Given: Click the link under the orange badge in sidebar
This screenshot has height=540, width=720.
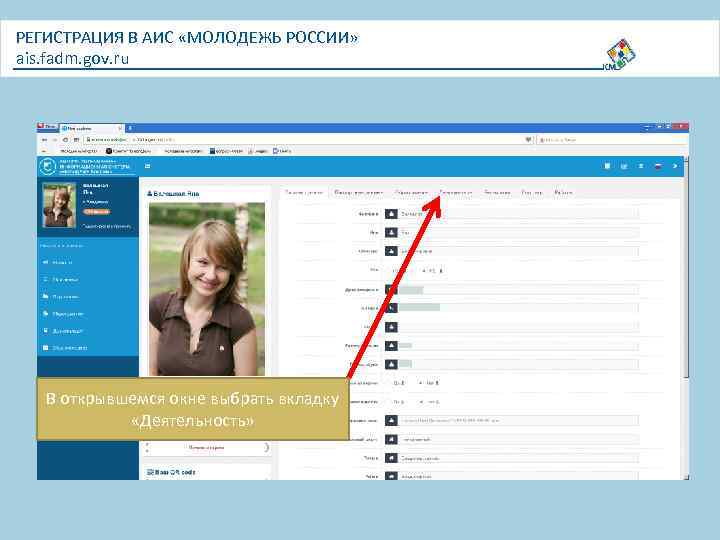Looking at the screenshot, I should point(107,226).
